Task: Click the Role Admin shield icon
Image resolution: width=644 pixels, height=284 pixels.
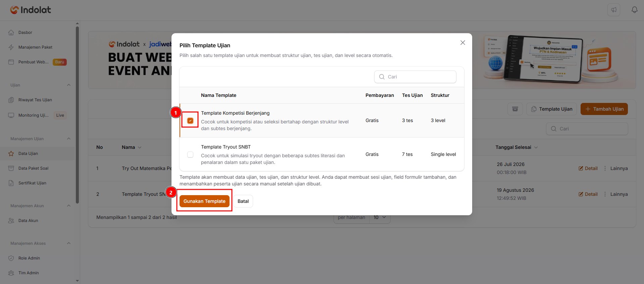Action: 11,258
